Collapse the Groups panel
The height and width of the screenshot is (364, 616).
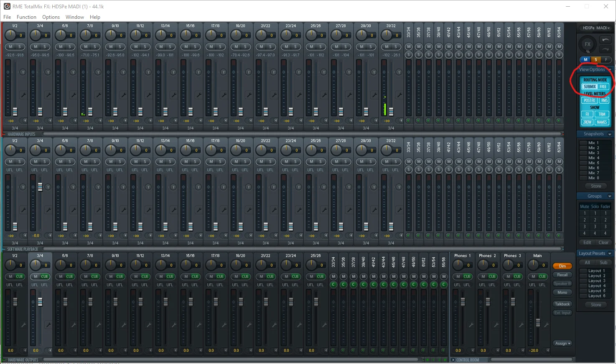pyautogui.click(x=610, y=196)
